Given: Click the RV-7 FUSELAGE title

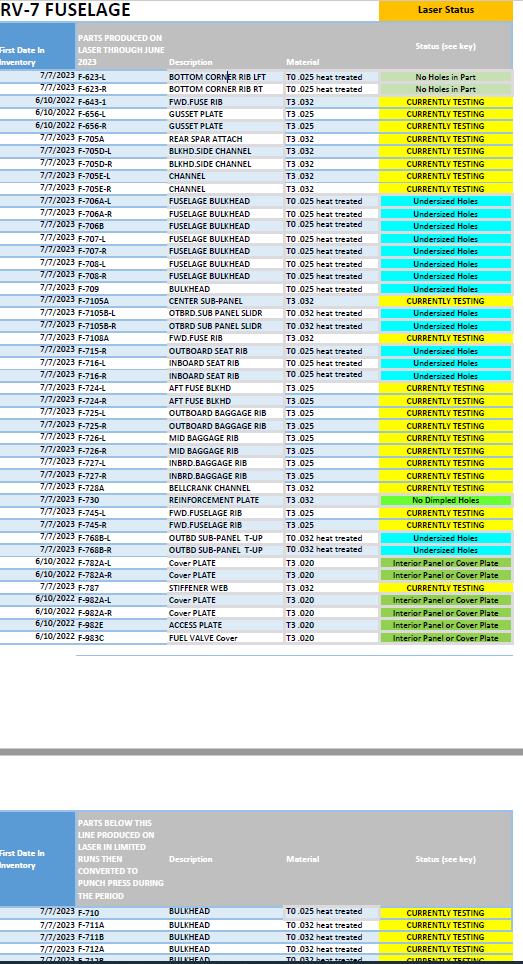Looking at the screenshot, I should [x=65, y=10].
